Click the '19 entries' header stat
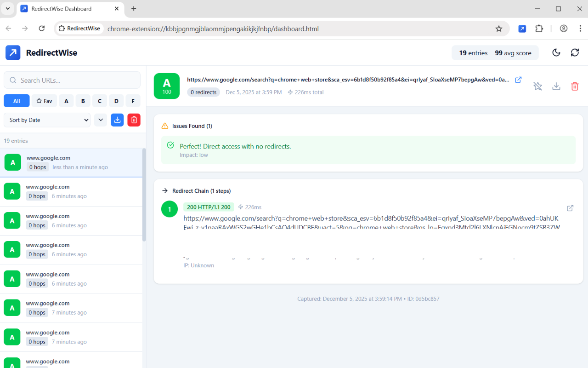The height and width of the screenshot is (368, 588). pyautogui.click(x=473, y=53)
